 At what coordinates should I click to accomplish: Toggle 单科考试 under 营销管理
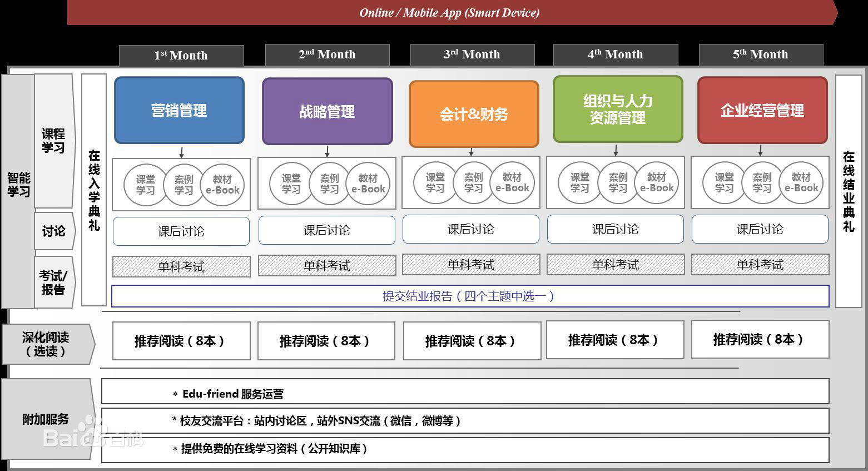click(x=181, y=266)
